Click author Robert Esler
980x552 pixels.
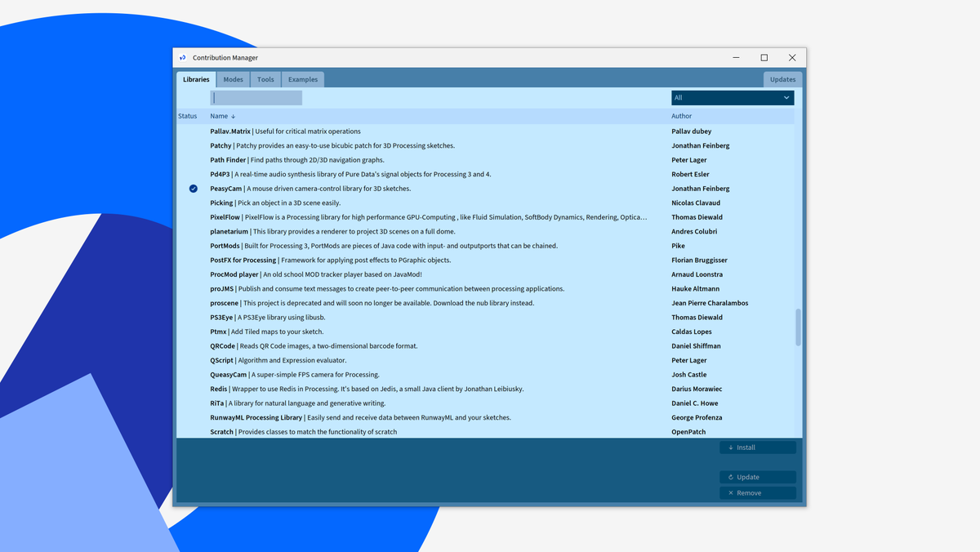(691, 174)
